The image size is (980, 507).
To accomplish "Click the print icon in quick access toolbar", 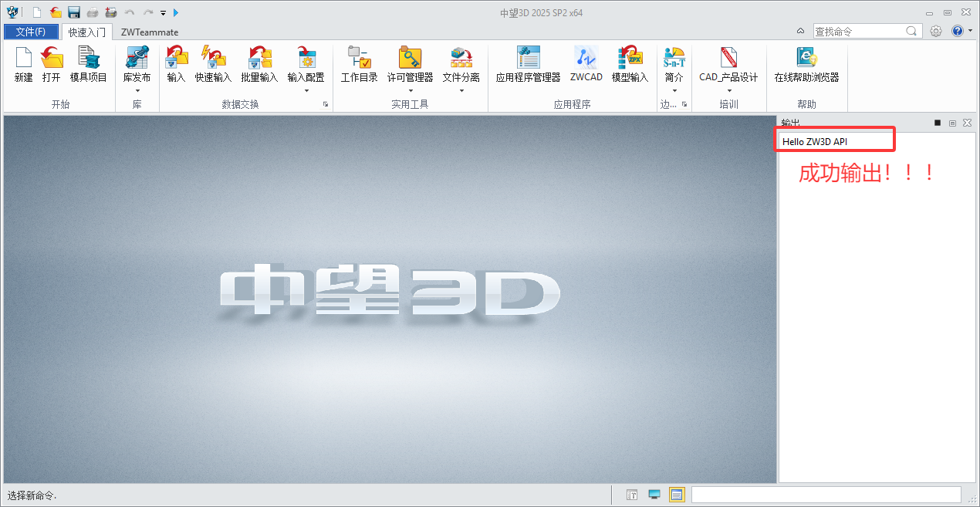I will point(93,12).
